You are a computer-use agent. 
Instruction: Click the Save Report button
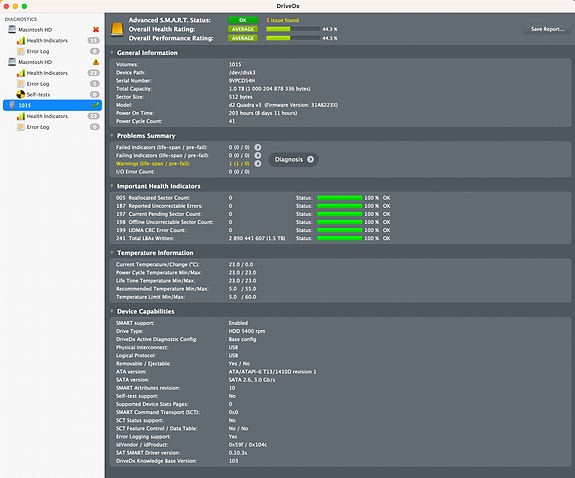547,29
